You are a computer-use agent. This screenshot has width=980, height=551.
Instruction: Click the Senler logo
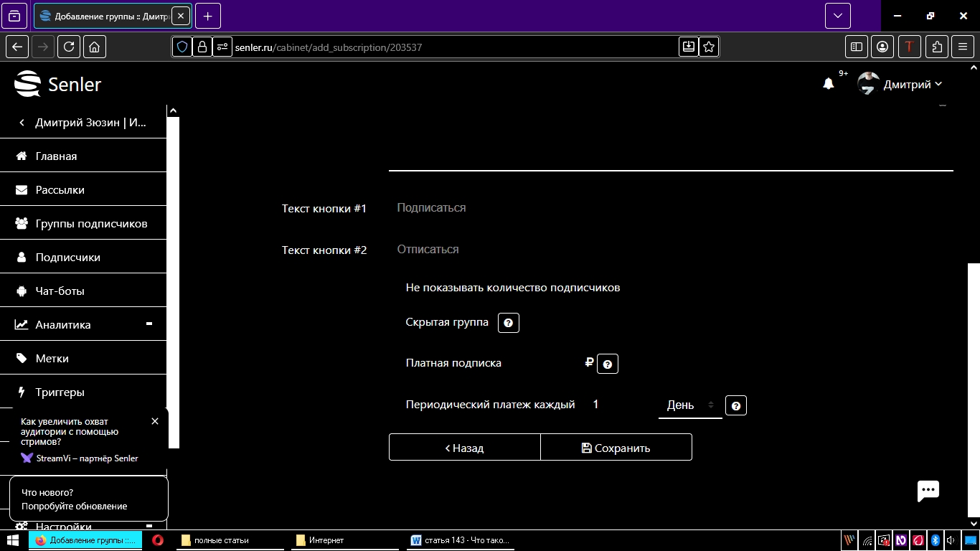tap(58, 84)
